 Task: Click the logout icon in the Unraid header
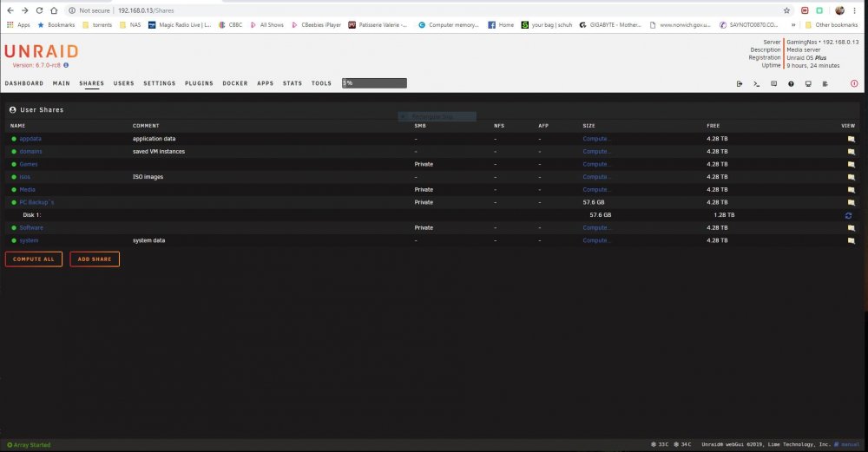coord(739,83)
